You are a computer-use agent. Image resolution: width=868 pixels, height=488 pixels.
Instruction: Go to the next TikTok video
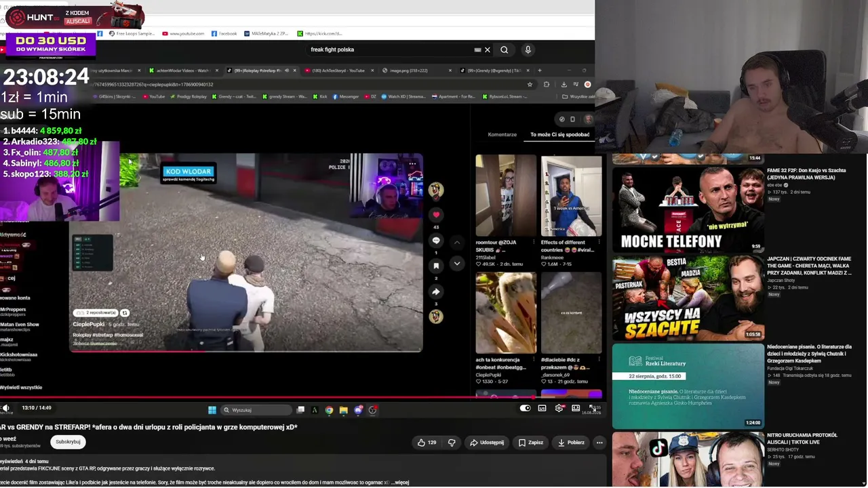pos(456,263)
